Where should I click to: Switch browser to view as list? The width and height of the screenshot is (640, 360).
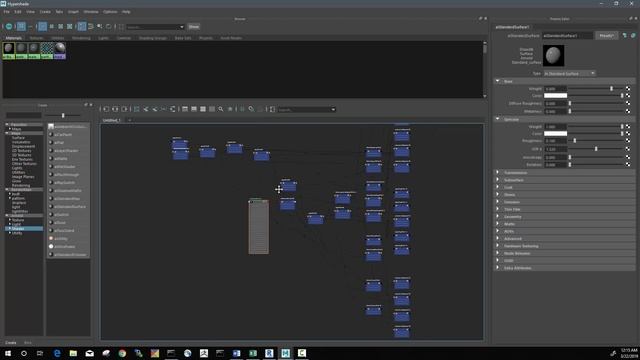(x=30, y=27)
